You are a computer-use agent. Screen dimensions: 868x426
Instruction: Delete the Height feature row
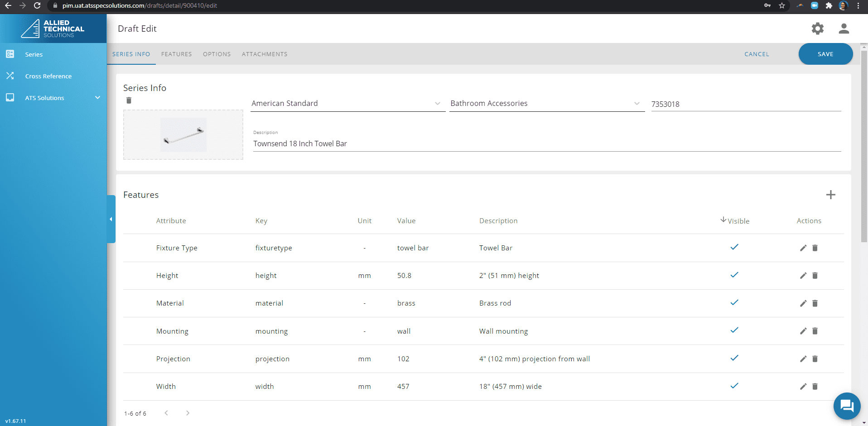coord(815,276)
